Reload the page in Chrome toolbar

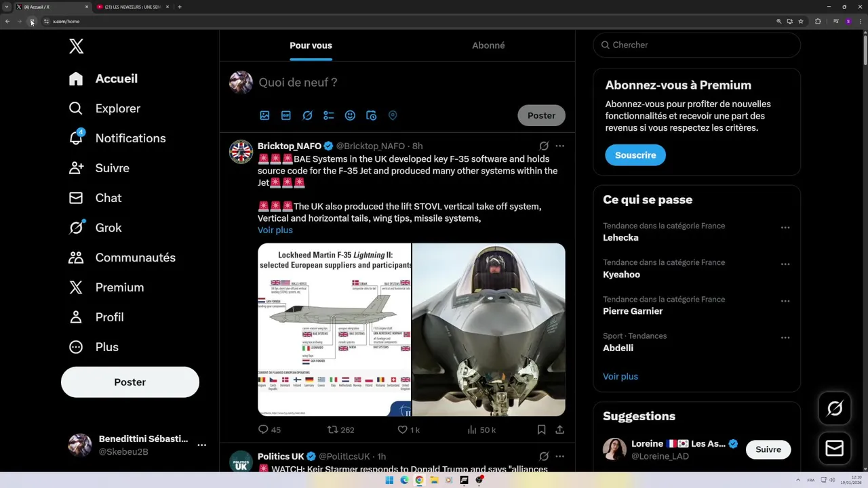31,22
